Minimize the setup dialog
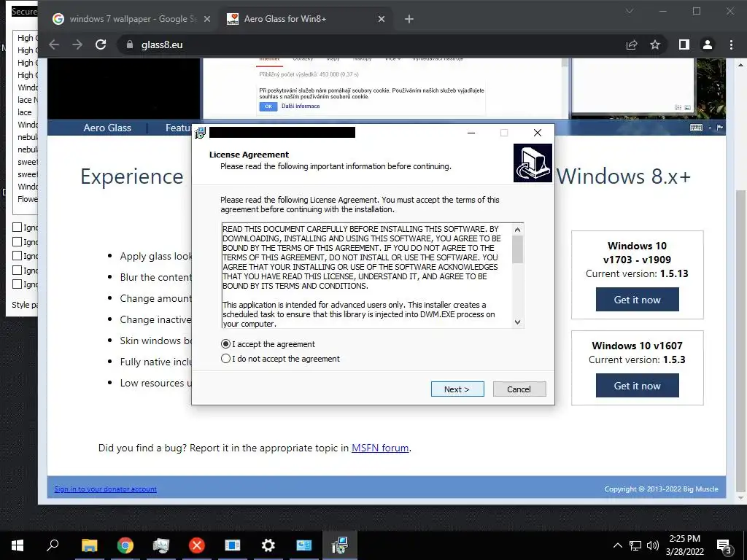747x560 pixels. tap(471, 133)
